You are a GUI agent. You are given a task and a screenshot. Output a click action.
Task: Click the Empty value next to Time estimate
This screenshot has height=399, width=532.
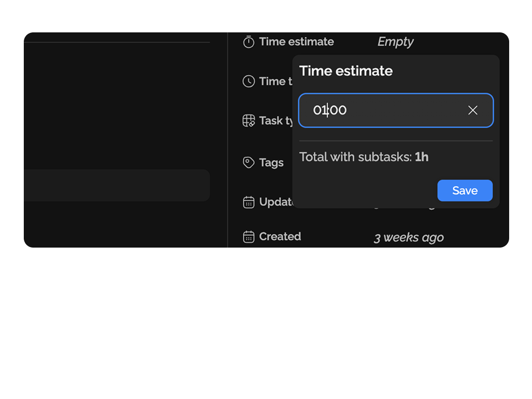395,42
